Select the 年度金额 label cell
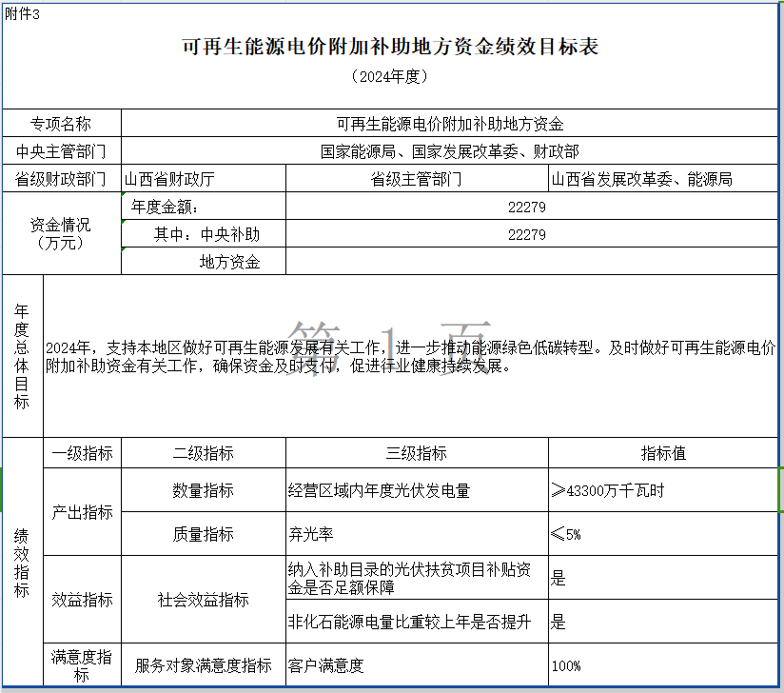 (x=203, y=207)
